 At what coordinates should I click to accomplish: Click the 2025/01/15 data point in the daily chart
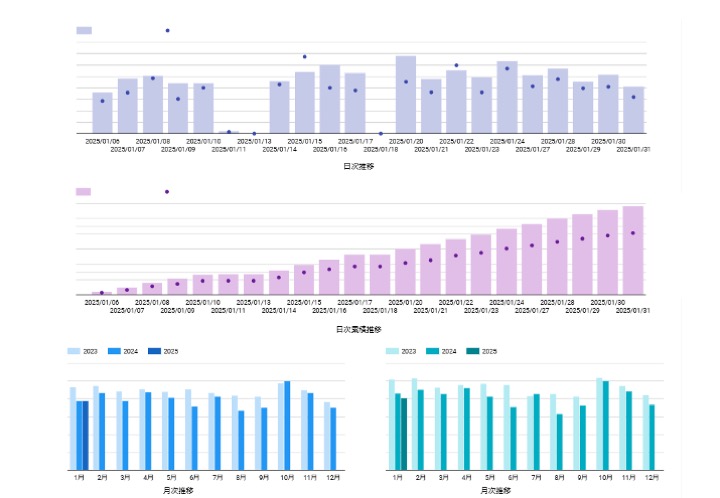305,57
